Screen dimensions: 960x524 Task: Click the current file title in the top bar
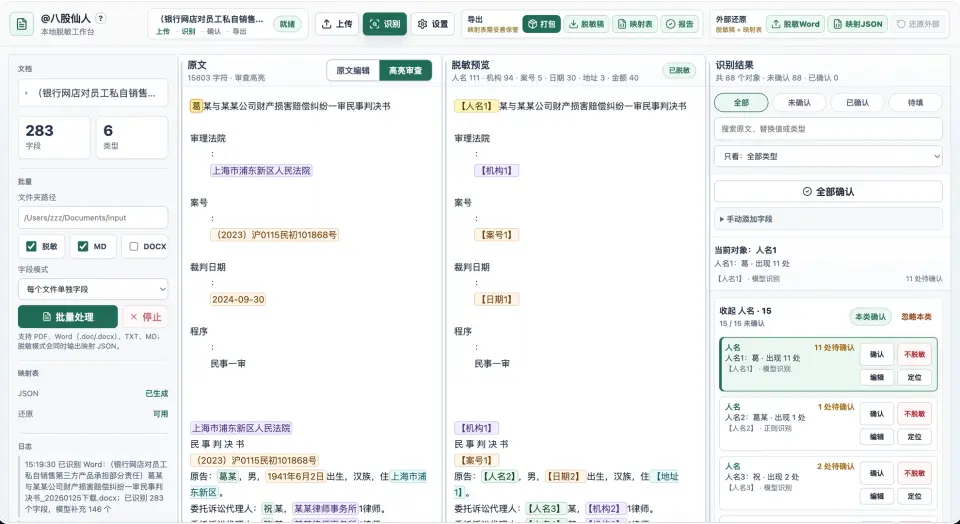[x=211, y=19]
